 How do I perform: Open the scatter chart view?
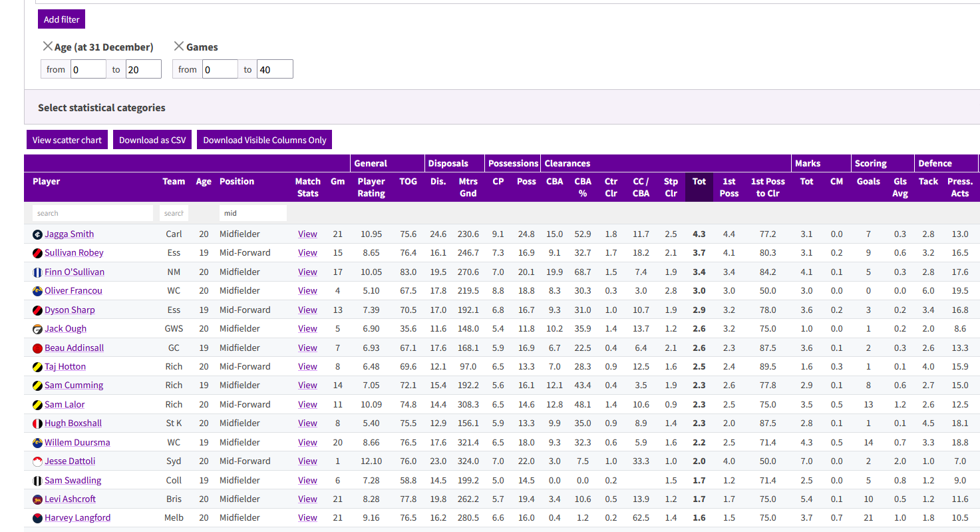[x=67, y=140]
